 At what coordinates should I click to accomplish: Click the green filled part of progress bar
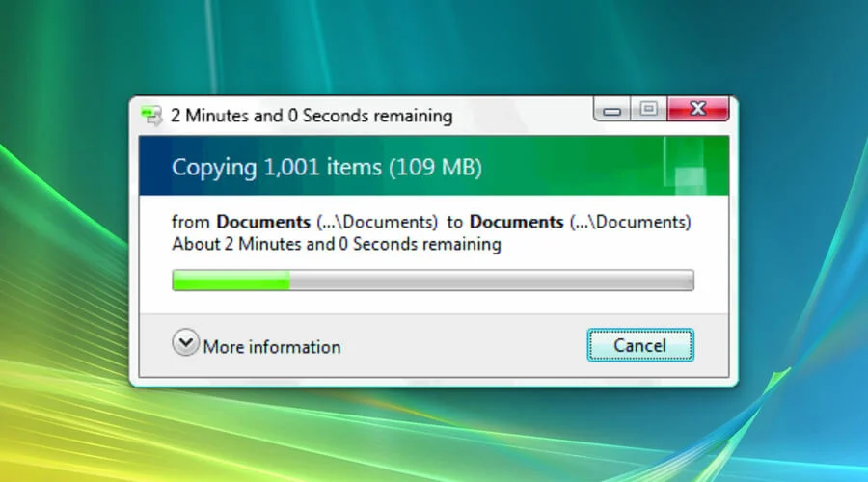(x=231, y=281)
